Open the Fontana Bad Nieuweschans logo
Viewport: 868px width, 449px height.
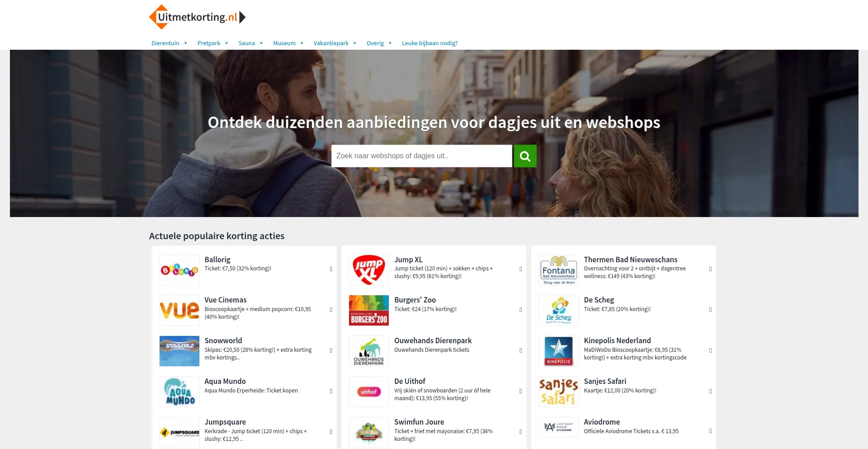coord(559,270)
